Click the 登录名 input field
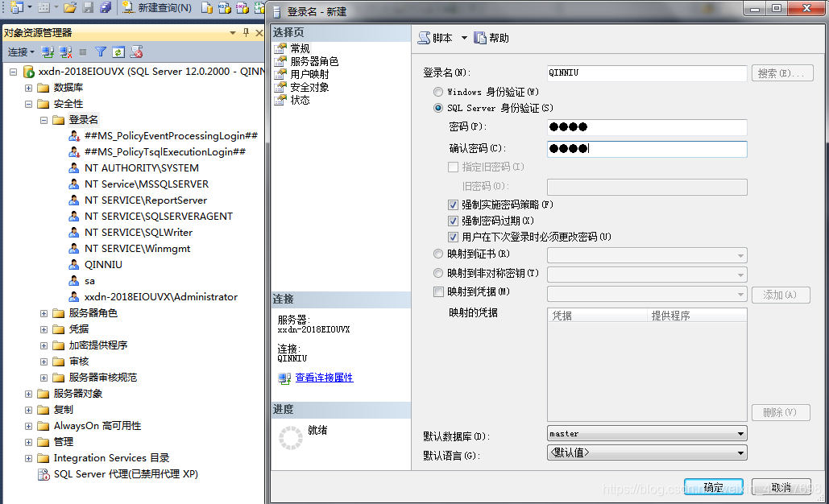Image resolution: width=829 pixels, height=504 pixels. [x=647, y=73]
